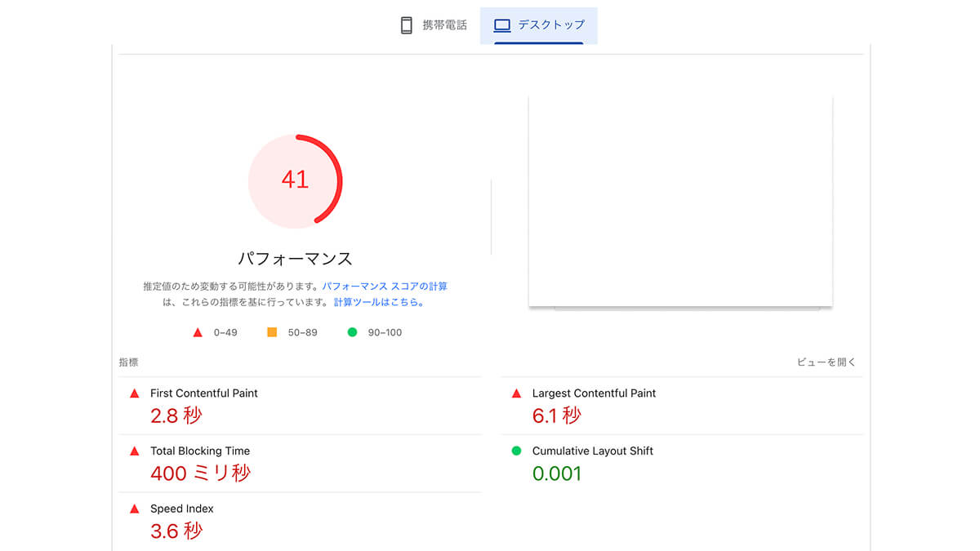Click the red triangle beside Largest Contentful Paint
Image resolution: width=980 pixels, height=551 pixels.
[516, 393]
